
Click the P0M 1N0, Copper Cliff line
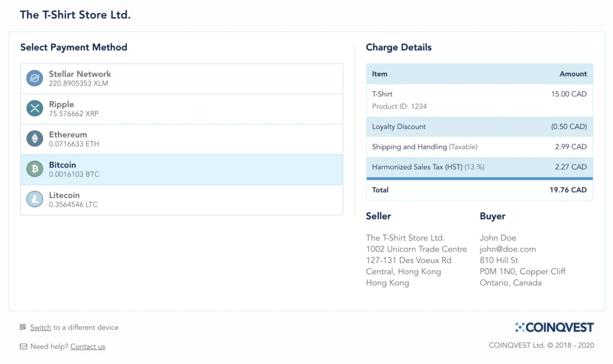(523, 271)
